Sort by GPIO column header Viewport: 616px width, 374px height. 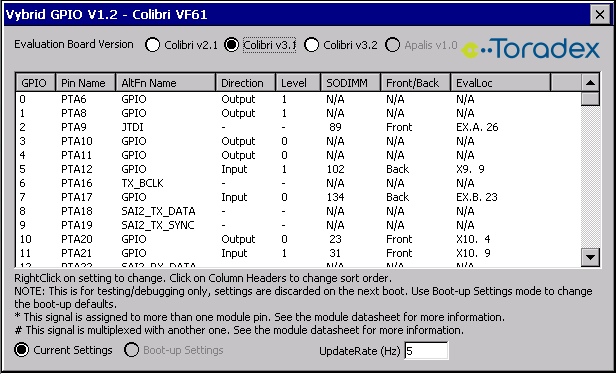coord(36,82)
